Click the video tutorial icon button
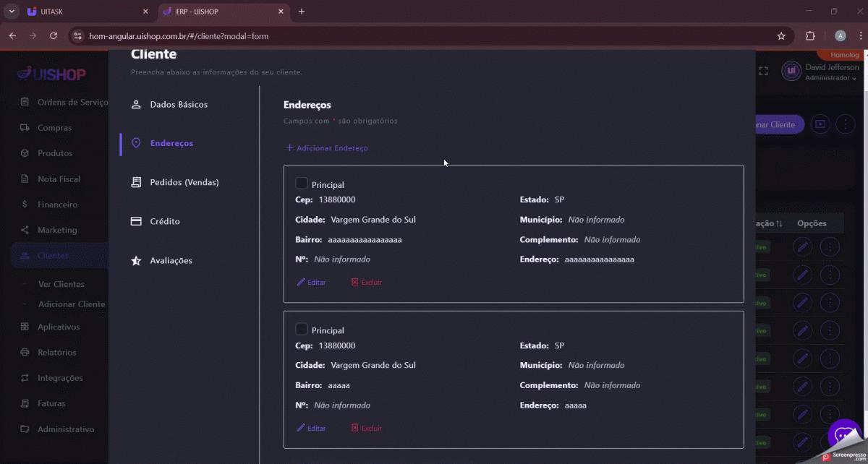Screen dimensions: 868x464 [820, 124]
